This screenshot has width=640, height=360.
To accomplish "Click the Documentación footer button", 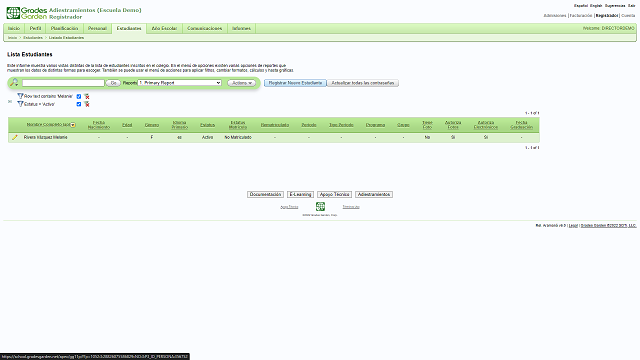I will point(265,194).
